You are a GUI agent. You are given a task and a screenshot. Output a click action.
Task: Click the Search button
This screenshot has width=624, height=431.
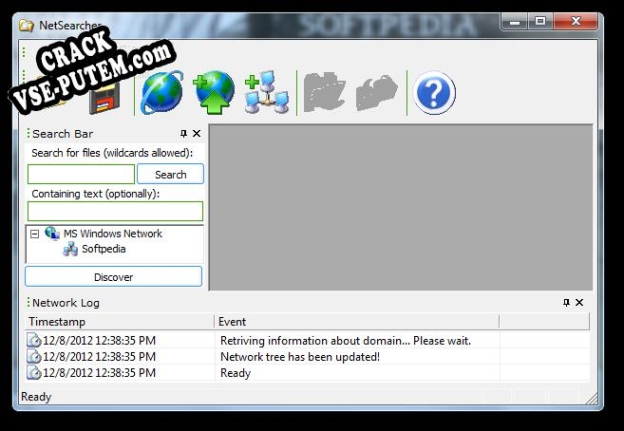coord(170,174)
